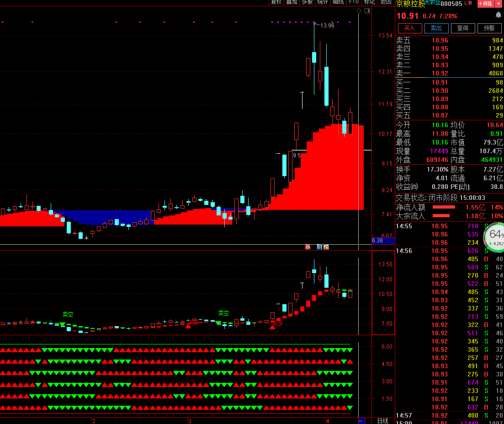Click the 返回 back button
504x424 pixels.
pos(386,2)
